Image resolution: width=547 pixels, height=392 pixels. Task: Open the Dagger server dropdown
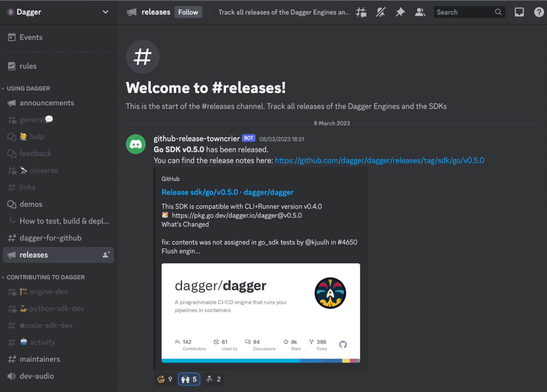105,12
